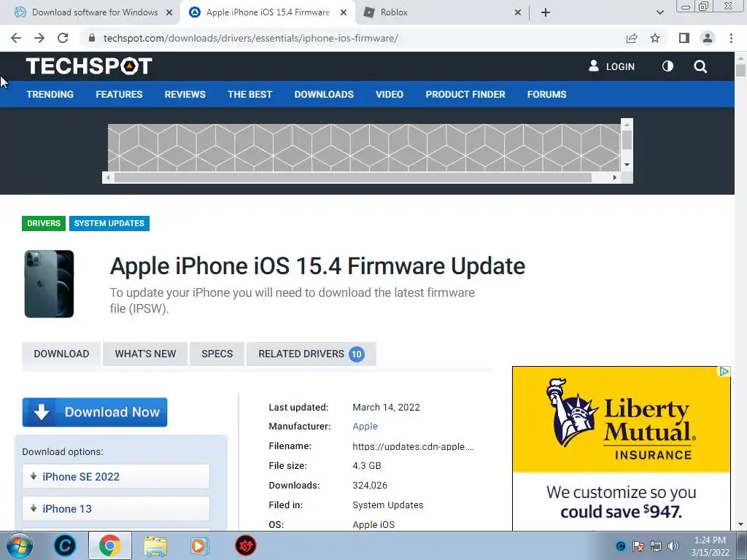
Task: Click banner ad scroll down arrow
Action: (627, 165)
